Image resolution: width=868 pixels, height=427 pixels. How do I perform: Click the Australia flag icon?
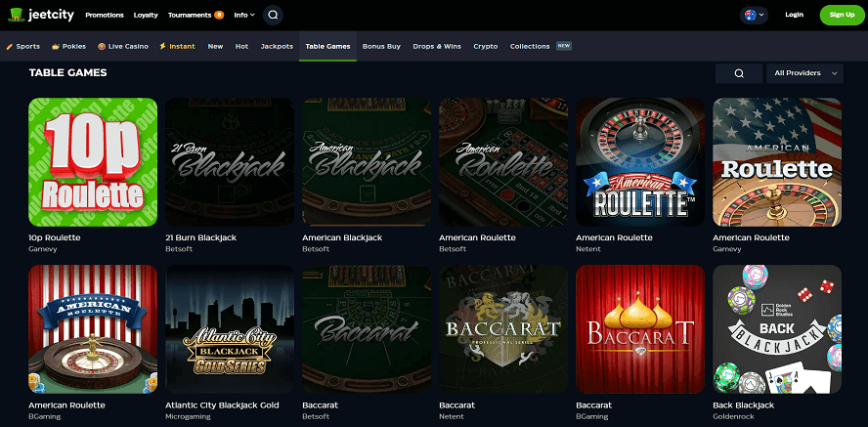click(750, 15)
